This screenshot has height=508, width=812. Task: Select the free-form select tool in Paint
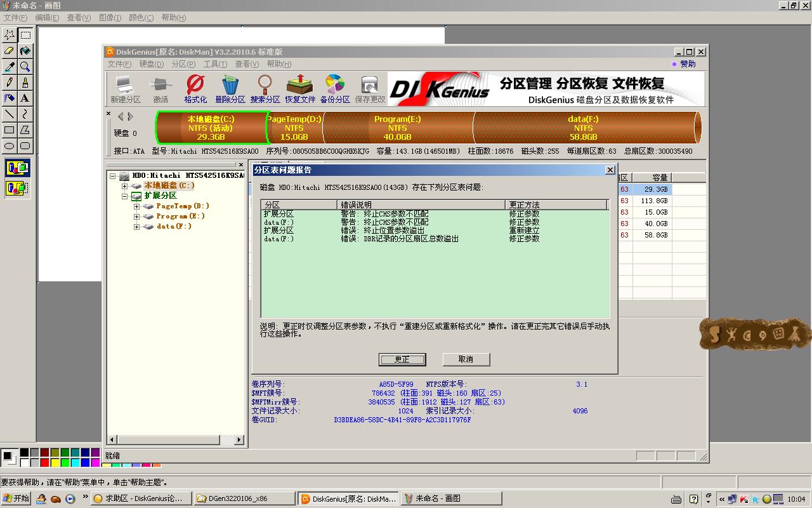coord(10,35)
